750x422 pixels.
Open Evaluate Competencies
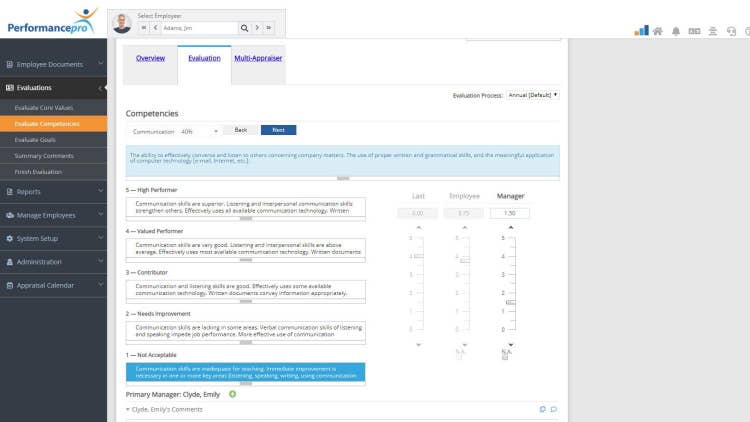click(x=54, y=124)
